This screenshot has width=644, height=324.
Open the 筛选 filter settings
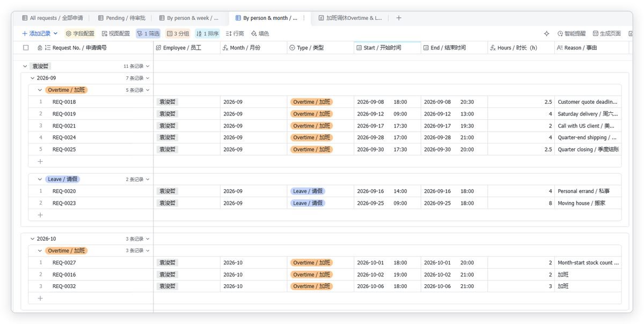pos(148,33)
